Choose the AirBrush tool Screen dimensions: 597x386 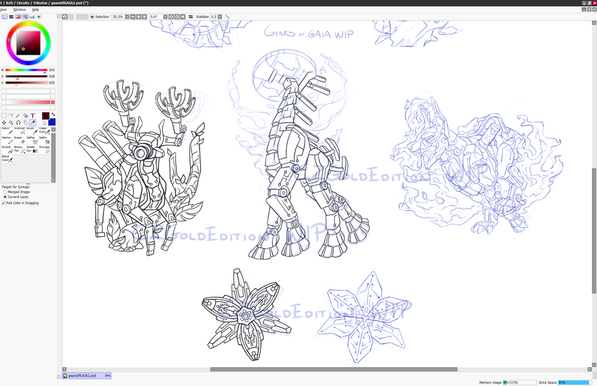tap(19, 132)
